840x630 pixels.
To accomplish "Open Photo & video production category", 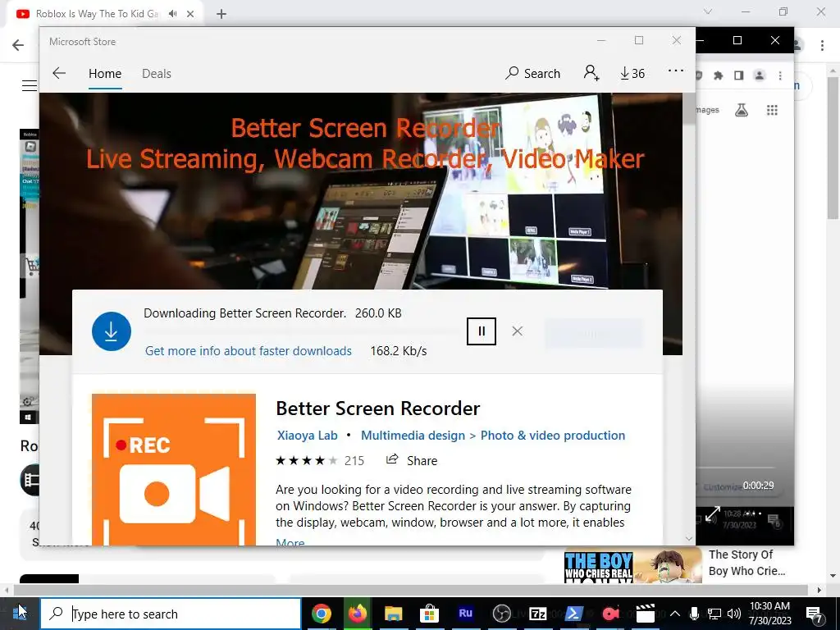I will pyautogui.click(x=552, y=436).
